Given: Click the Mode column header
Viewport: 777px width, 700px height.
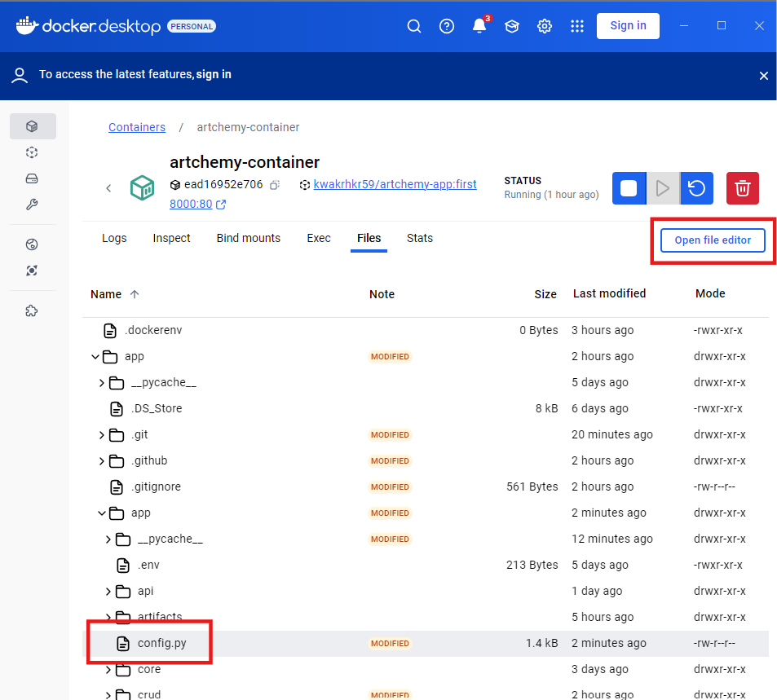Looking at the screenshot, I should 710,294.
